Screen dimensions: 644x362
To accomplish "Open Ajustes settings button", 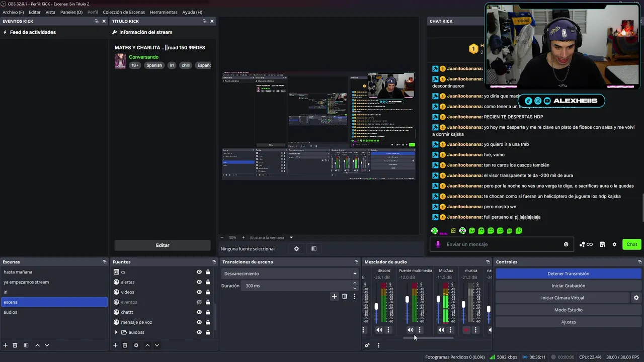I will (568, 322).
